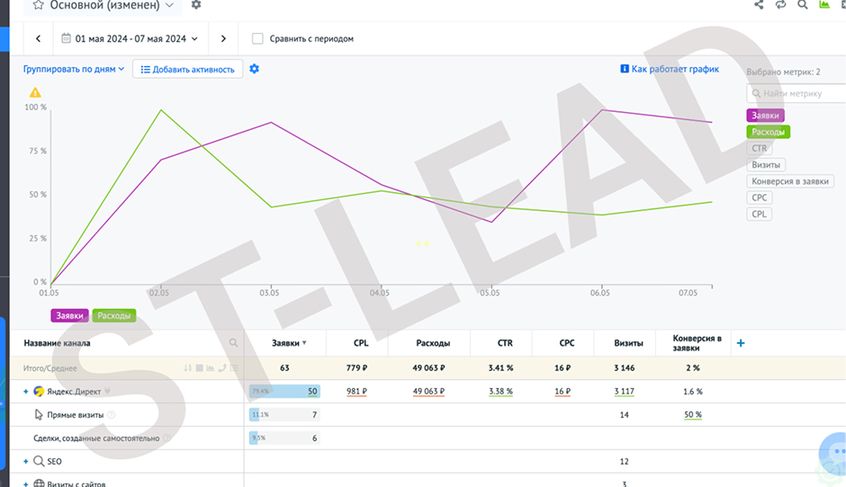Toggle the 'Конверсия в заявки' metric tag
The image size is (846, 487).
[790, 181]
